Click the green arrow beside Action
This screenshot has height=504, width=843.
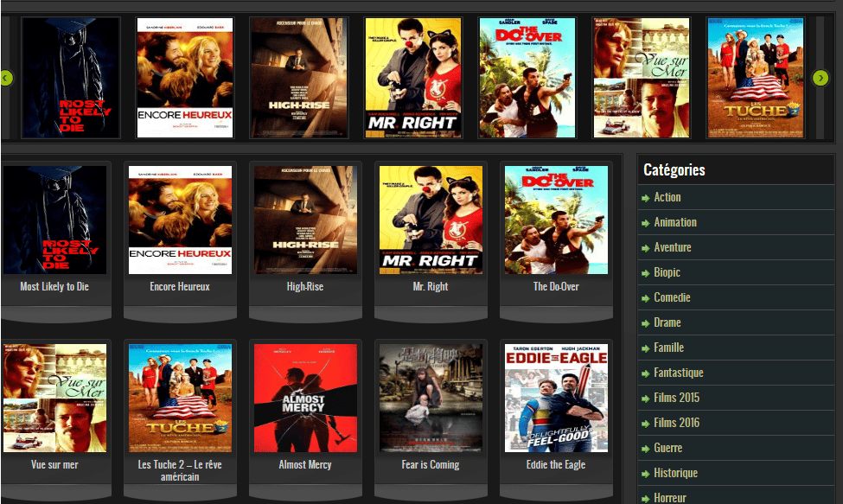[646, 198]
